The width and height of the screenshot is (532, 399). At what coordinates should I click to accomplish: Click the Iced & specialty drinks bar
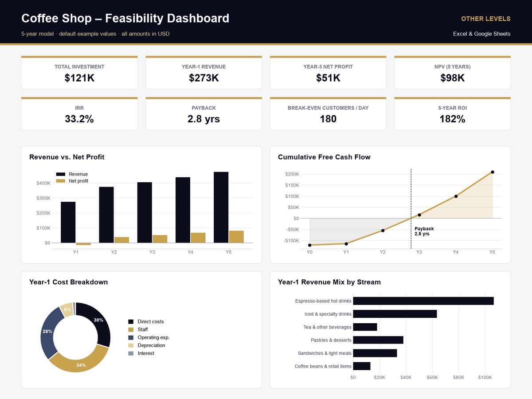[395, 314]
